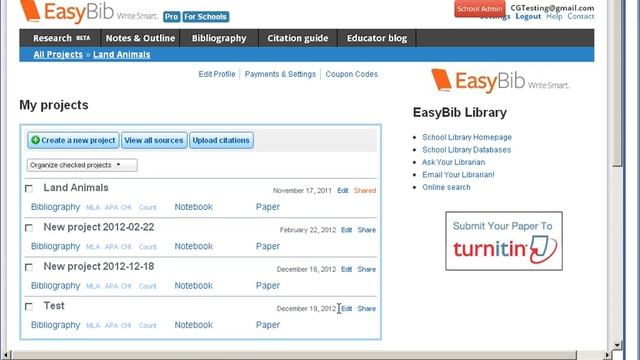Click Count for New project 2012-02-22

(147, 247)
